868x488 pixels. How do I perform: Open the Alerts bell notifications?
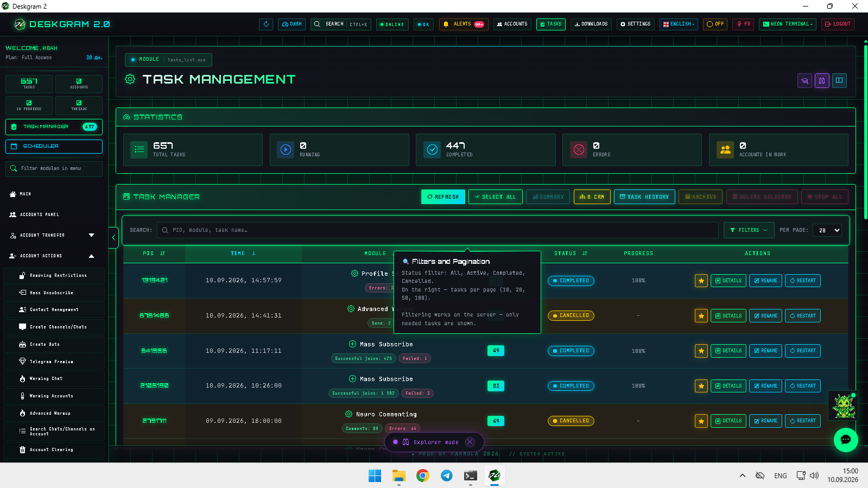click(464, 24)
